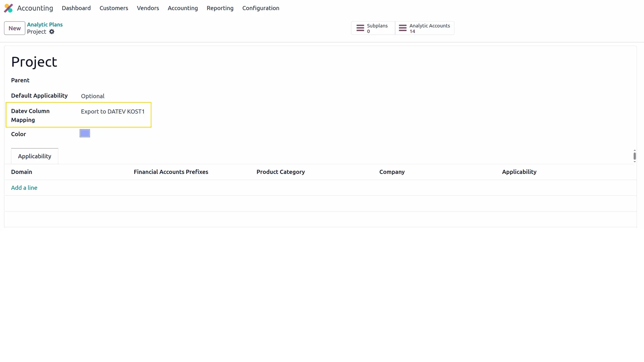This screenshot has width=644, height=362.
Task: Open the Accounting menu
Action: (x=183, y=8)
